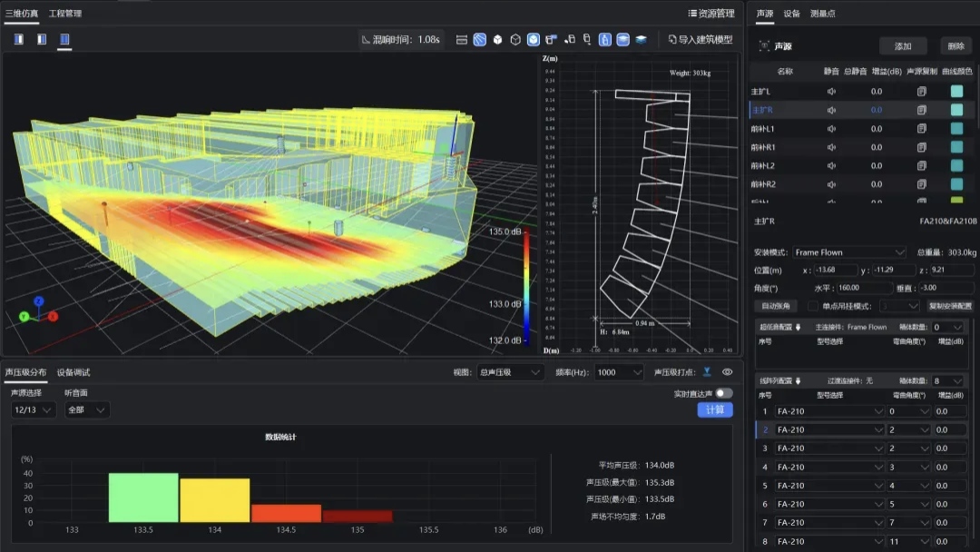Toggle the eye visibility icon for sound pressure
The width and height of the screenshot is (980, 552).
(x=727, y=371)
